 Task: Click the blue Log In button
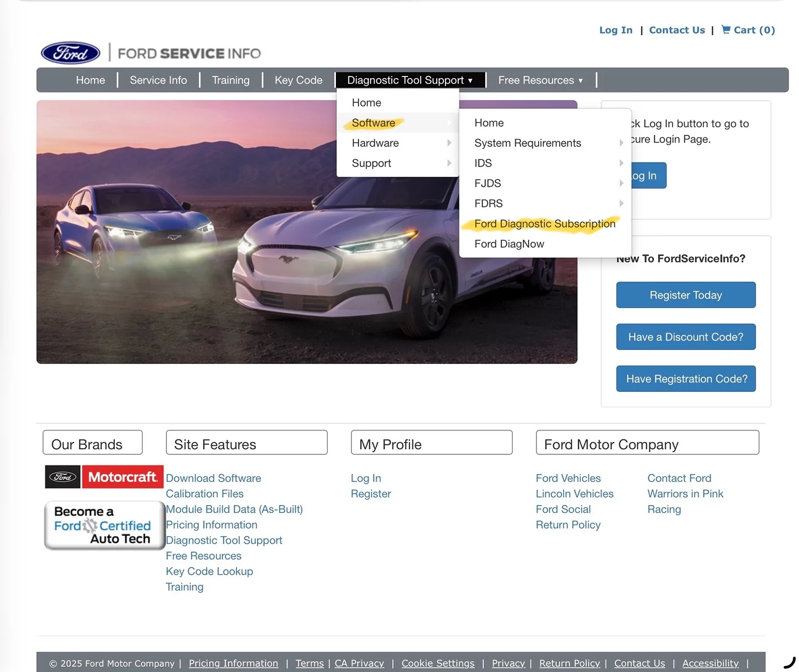pyautogui.click(x=648, y=176)
